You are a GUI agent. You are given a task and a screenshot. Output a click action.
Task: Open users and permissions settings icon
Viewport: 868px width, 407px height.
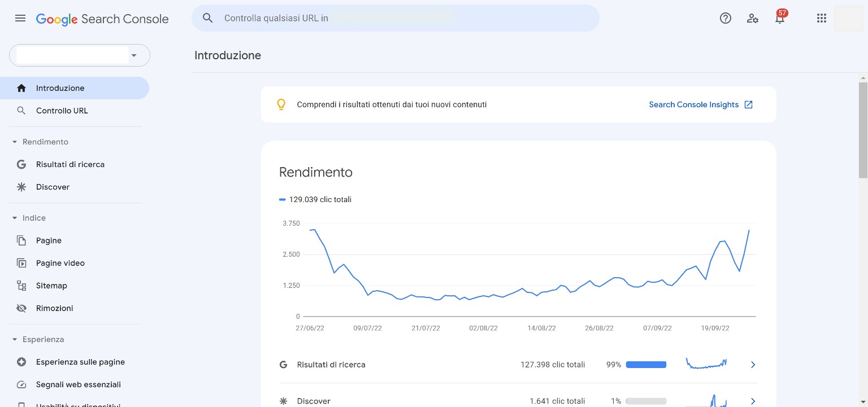coord(753,18)
